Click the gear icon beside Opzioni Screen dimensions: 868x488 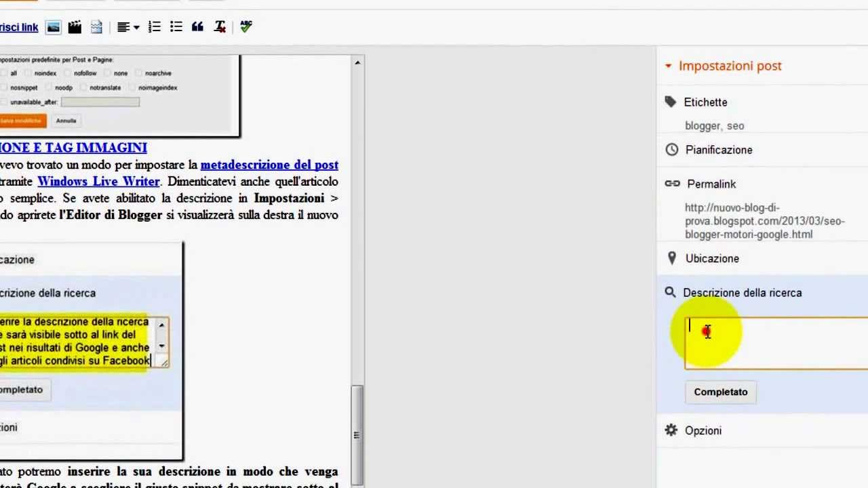point(671,430)
